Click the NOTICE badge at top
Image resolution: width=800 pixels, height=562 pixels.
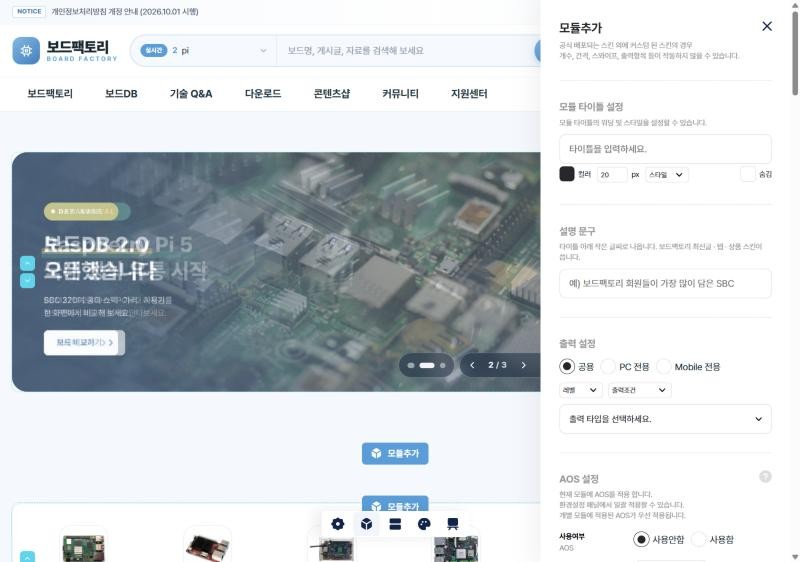(x=29, y=11)
